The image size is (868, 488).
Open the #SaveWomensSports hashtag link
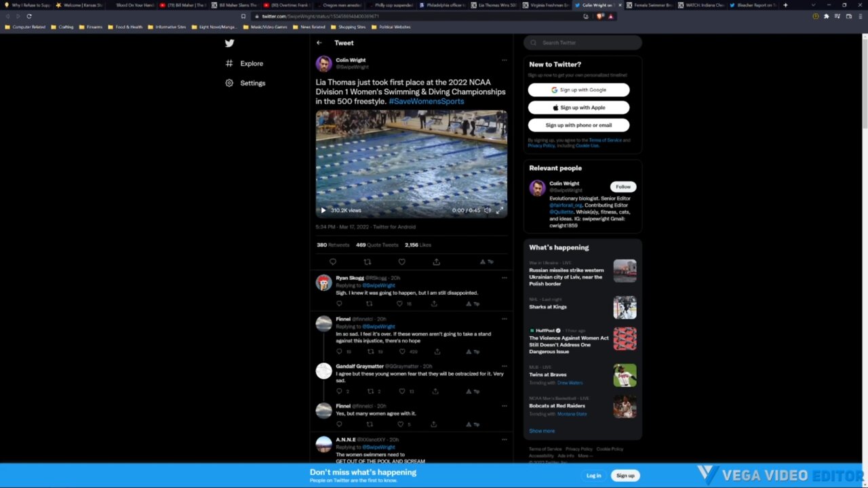(x=427, y=101)
